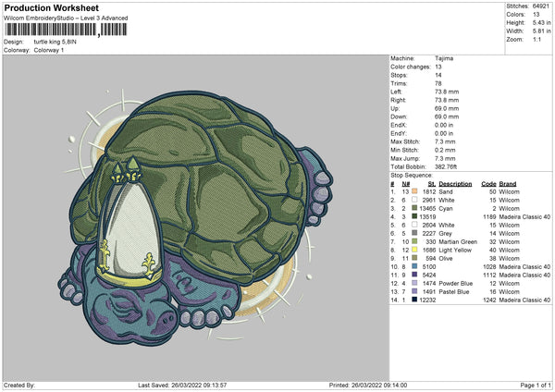Click the white swatch beside 2961 stitches
Viewport: 555px width, 392px height.
point(414,200)
